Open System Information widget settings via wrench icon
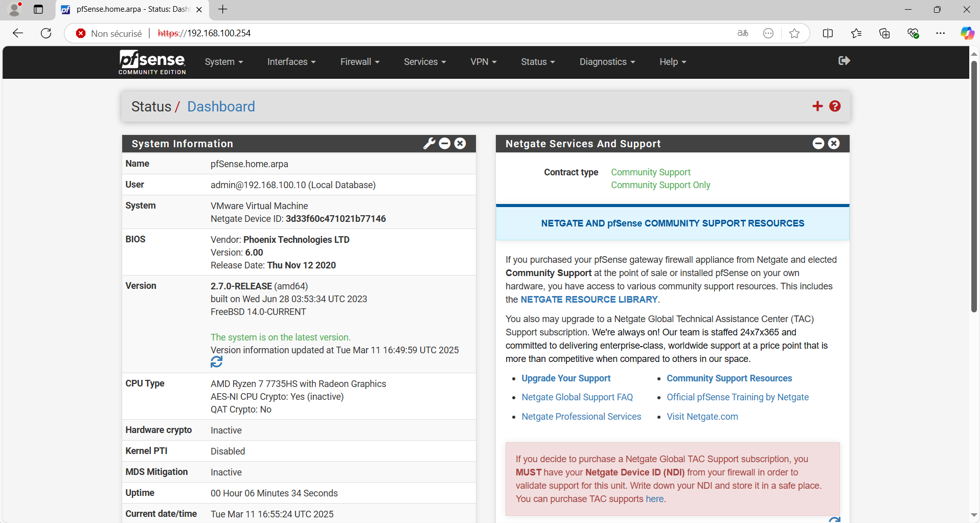 (x=429, y=143)
